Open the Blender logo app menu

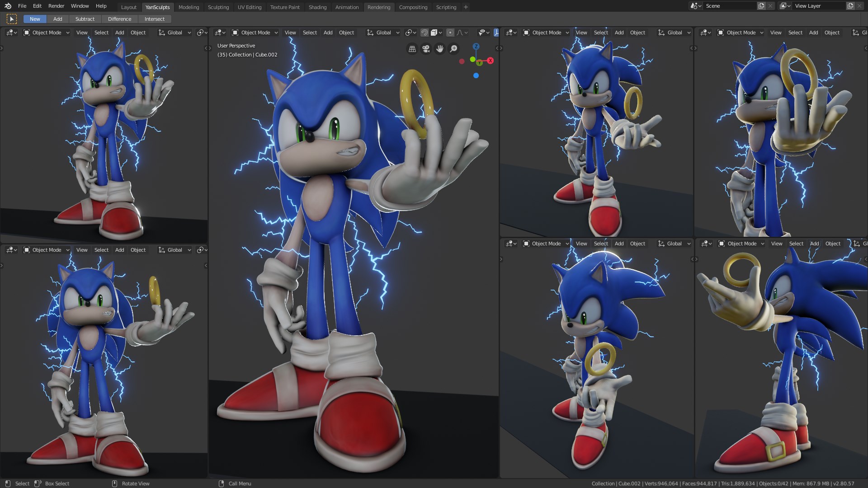point(8,6)
